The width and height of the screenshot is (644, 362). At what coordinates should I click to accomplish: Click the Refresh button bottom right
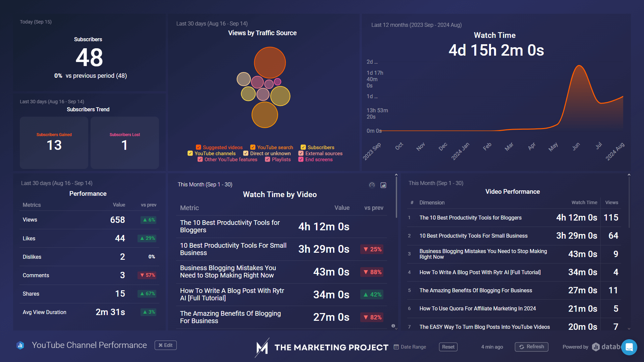coord(531,346)
